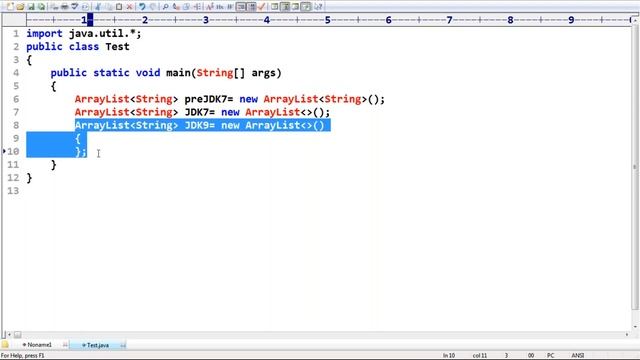Screen dimensions: 640x360
Task: Click 'col 11' in the status bar
Action: coord(480,356)
